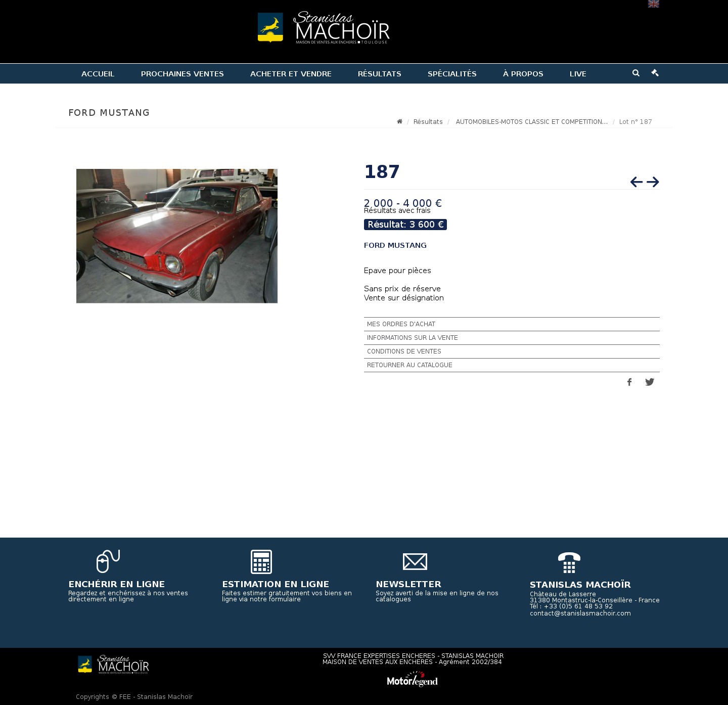Expand Mes ordres d'achat

coord(512,324)
